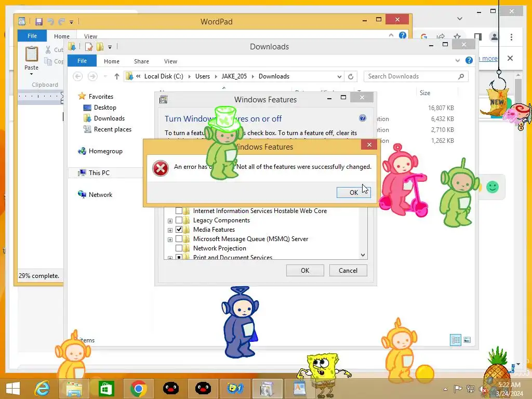This screenshot has height=399, width=532.
Task: Check the Legacy Components checkbox
Action: pyautogui.click(x=179, y=220)
